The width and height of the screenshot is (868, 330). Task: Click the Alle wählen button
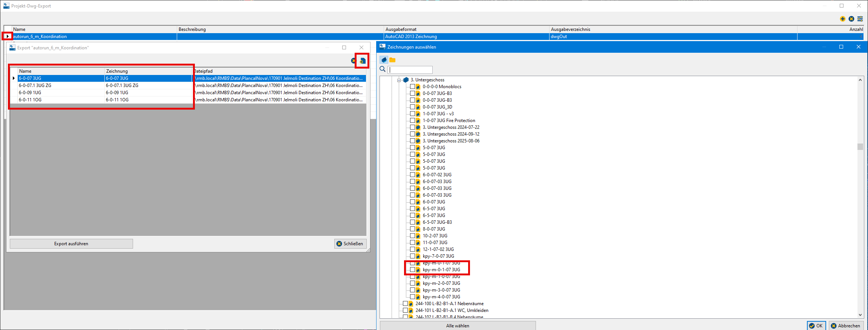[458, 326]
